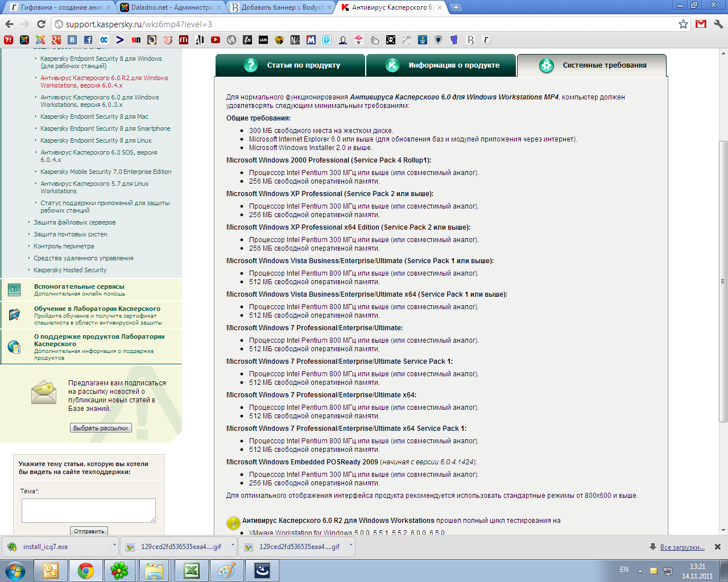Open Антивирус Касперского 5.7 для Linux link
The width and height of the screenshot is (728, 582).
pyautogui.click(x=94, y=187)
